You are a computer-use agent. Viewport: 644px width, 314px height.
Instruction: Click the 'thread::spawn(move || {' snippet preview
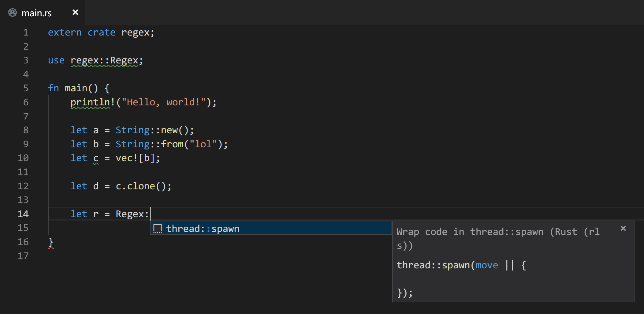pos(461,265)
